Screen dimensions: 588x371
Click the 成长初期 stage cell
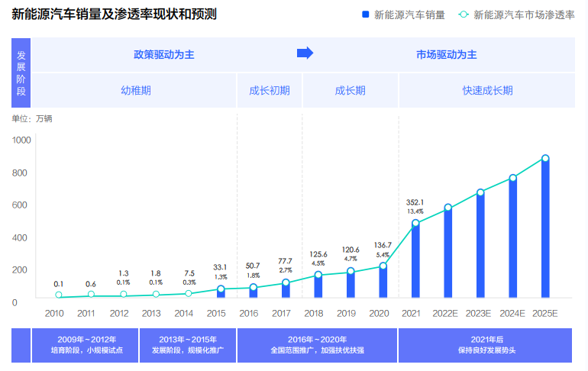pos(270,90)
